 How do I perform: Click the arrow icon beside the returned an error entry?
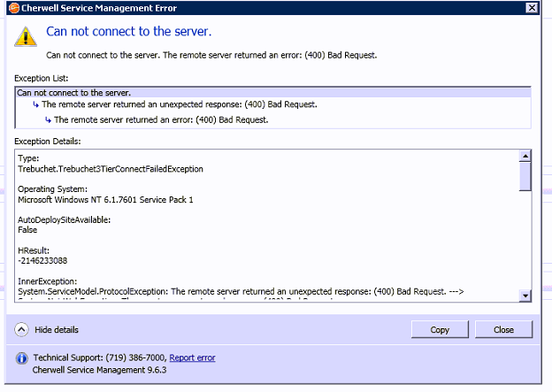pos(48,119)
